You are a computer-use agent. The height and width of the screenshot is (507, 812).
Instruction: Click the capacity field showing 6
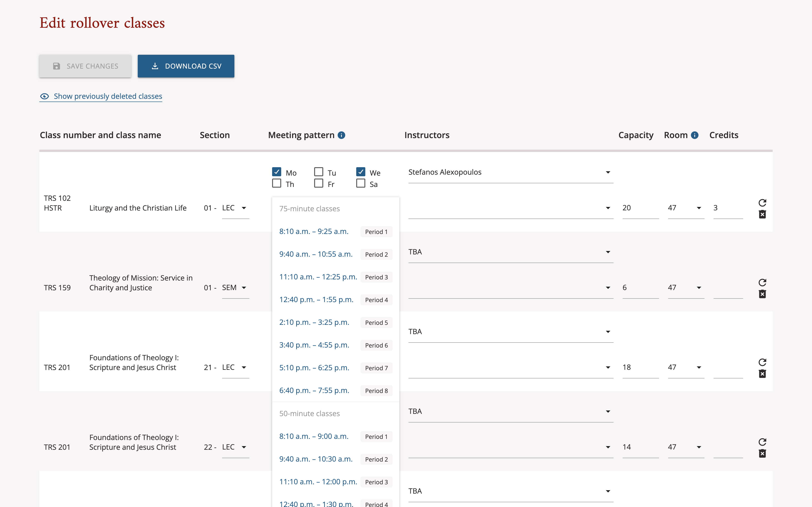tap(640, 288)
